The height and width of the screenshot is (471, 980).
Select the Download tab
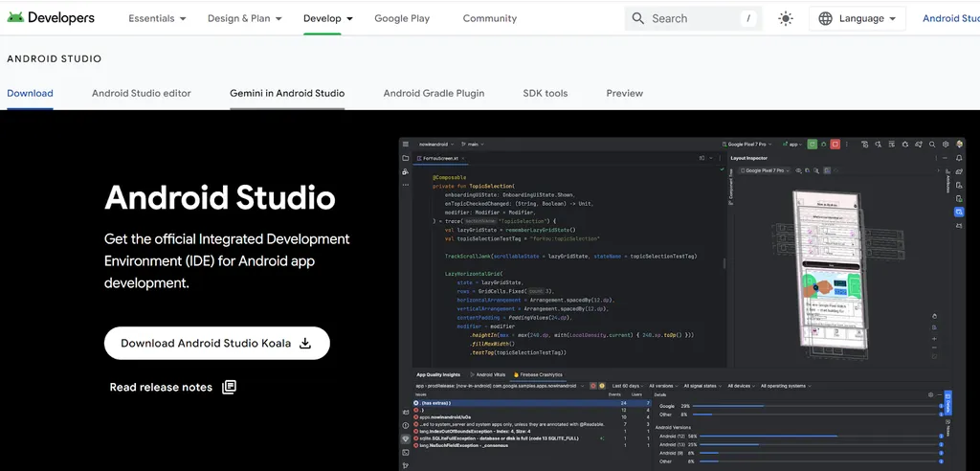(x=30, y=93)
